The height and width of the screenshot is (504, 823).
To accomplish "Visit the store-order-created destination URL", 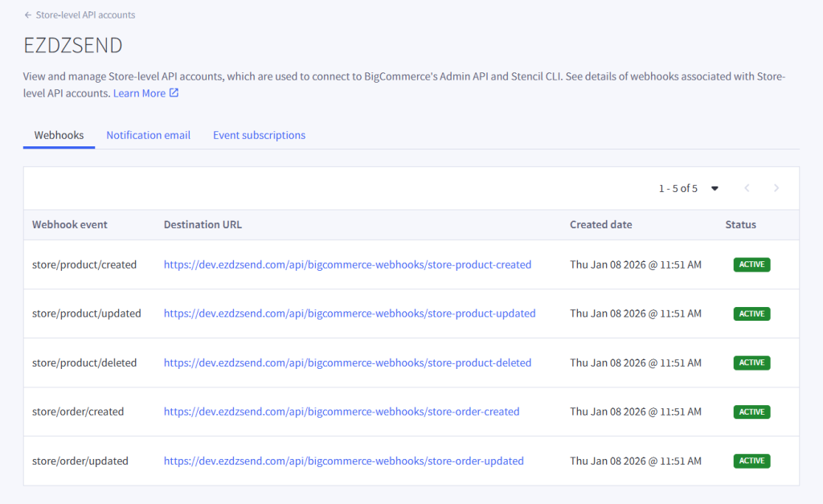I will [x=342, y=412].
